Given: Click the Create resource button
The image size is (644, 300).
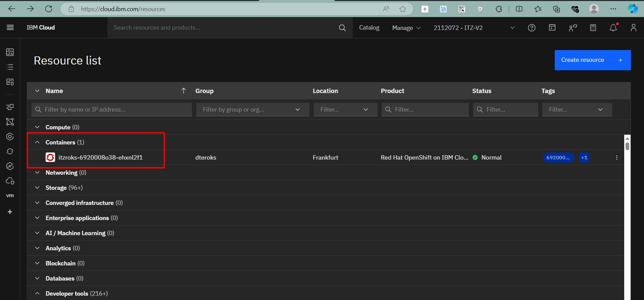Looking at the screenshot, I should (593, 60).
